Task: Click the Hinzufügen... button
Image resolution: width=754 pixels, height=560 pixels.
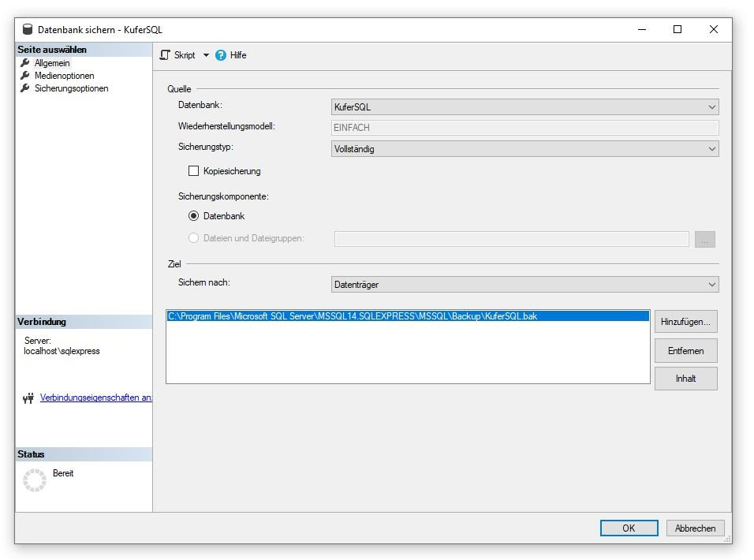Action: [685, 322]
